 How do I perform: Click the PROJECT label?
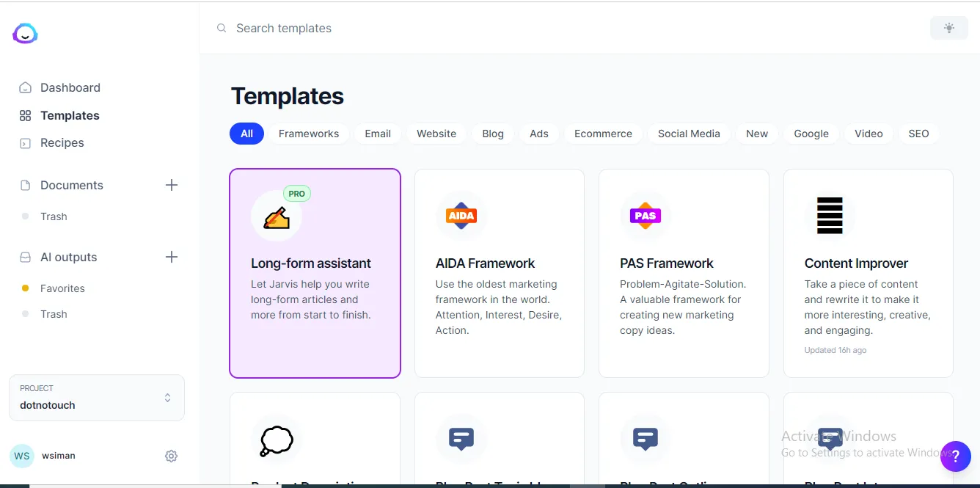[x=37, y=388]
